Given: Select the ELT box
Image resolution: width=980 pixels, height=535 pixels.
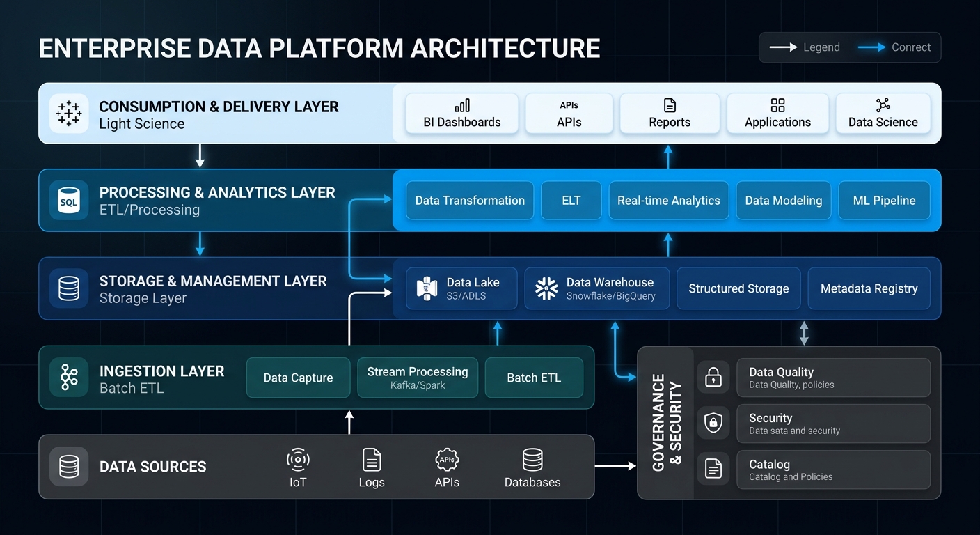Looking at the screenshot, I should (x=571, y=201).
